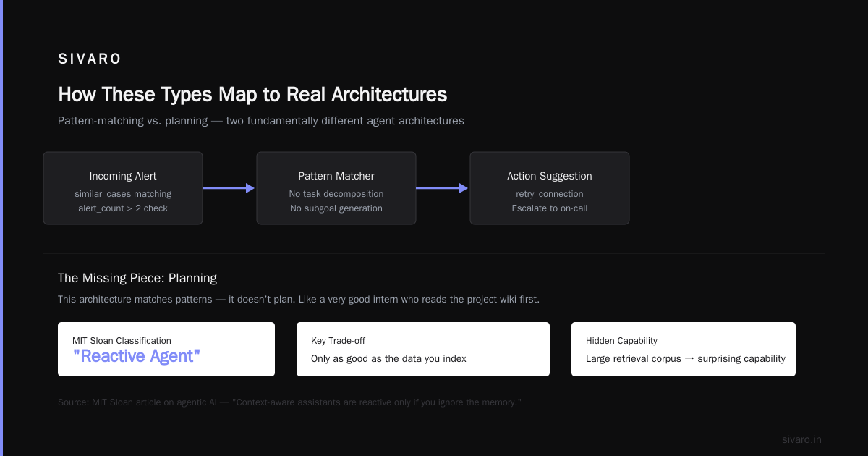Click "No subgoal generation" text
Screen dimensions: 868x456
coord(336,208)
